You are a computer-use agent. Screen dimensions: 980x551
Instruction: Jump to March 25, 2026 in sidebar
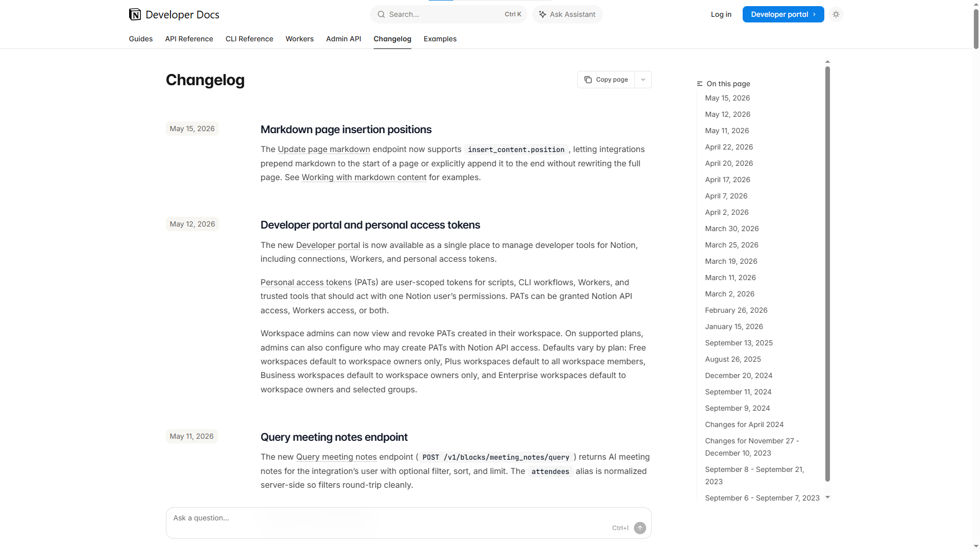[x=731, y=245]
